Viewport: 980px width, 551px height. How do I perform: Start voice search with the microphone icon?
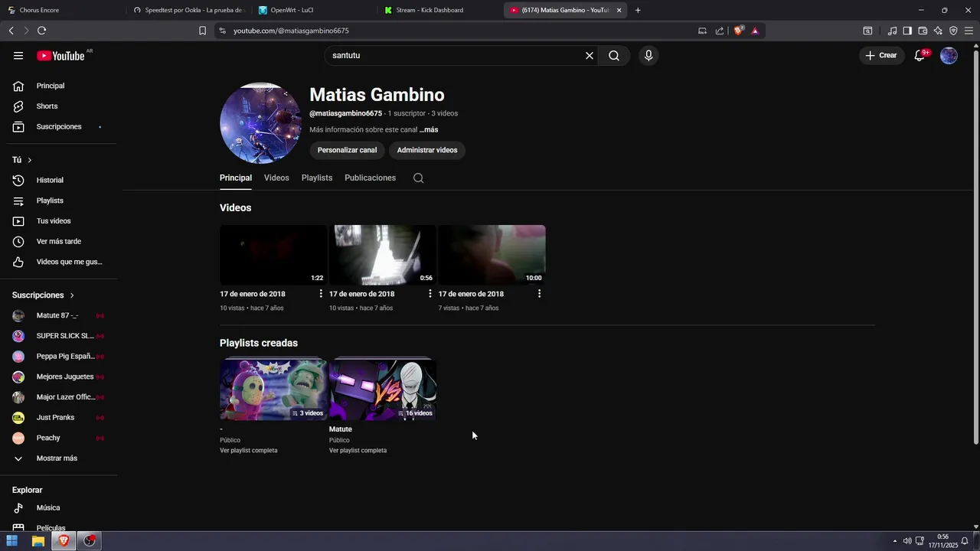(x=648, y=56)
